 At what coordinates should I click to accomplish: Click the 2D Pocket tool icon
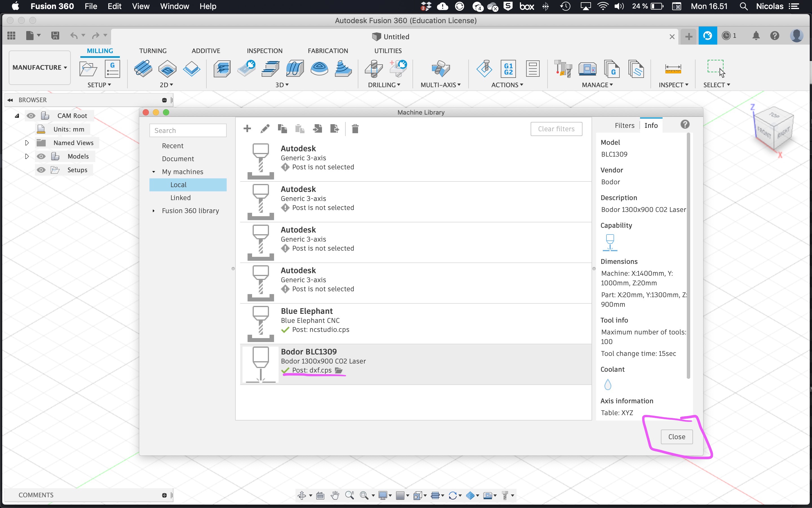[167, 69]
